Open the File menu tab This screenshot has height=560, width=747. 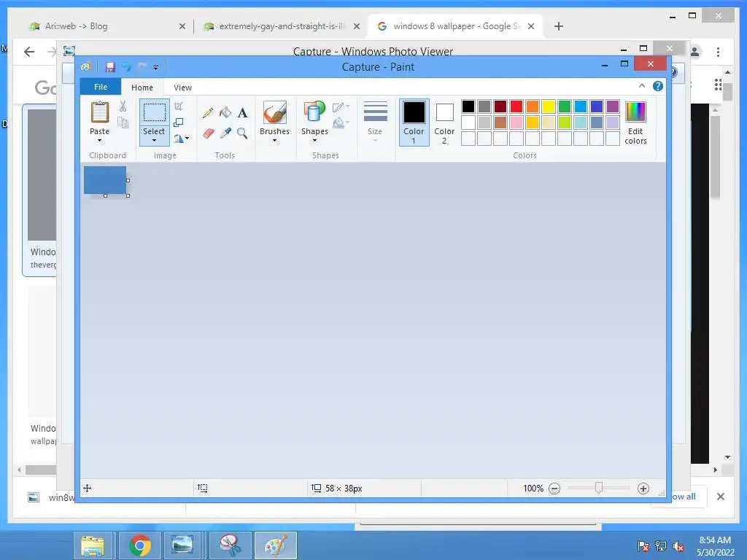click(x=101, y=87)
